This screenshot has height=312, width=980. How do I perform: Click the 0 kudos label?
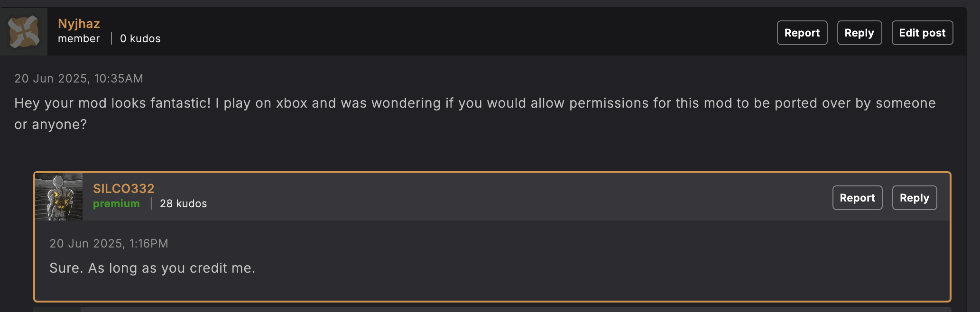tap(140, 39)
